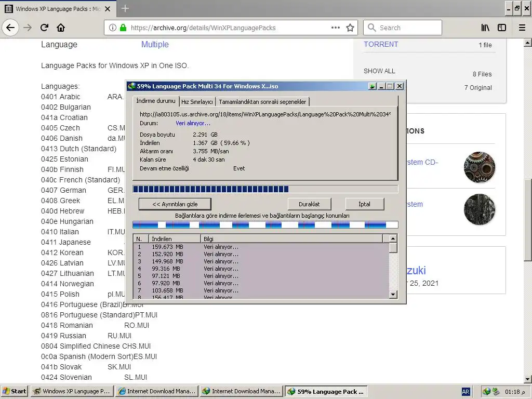Click the 0401 Arabic list entry
The width and height of the screenshot is (532, 399).
click(60, 97)
